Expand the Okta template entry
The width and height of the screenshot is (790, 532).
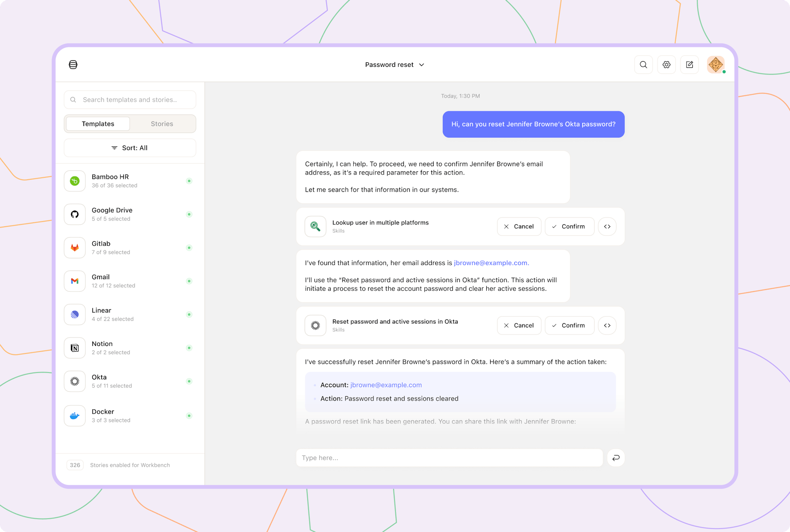click(130, 381)
